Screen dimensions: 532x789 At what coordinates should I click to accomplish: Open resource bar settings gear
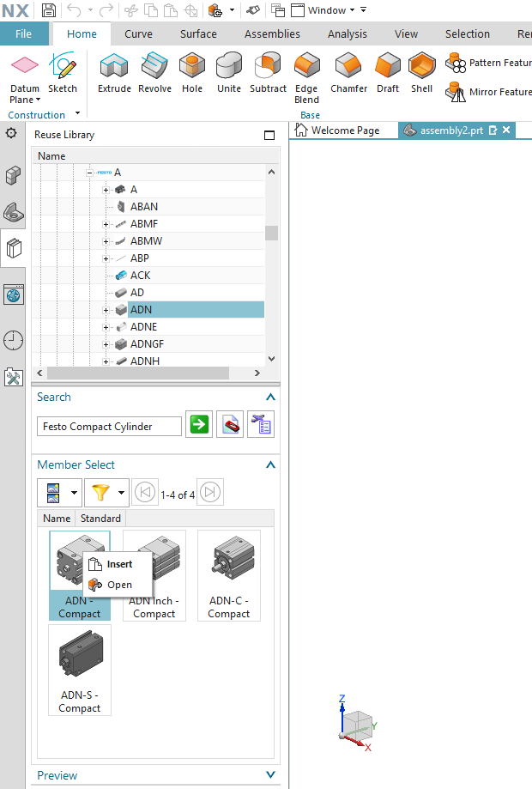11,133
